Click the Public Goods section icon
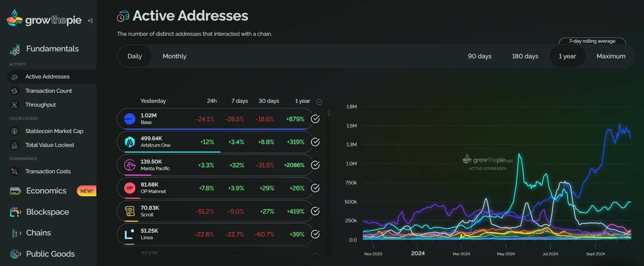The width and height of the screenshot is (644, 266). coord(15,254)
